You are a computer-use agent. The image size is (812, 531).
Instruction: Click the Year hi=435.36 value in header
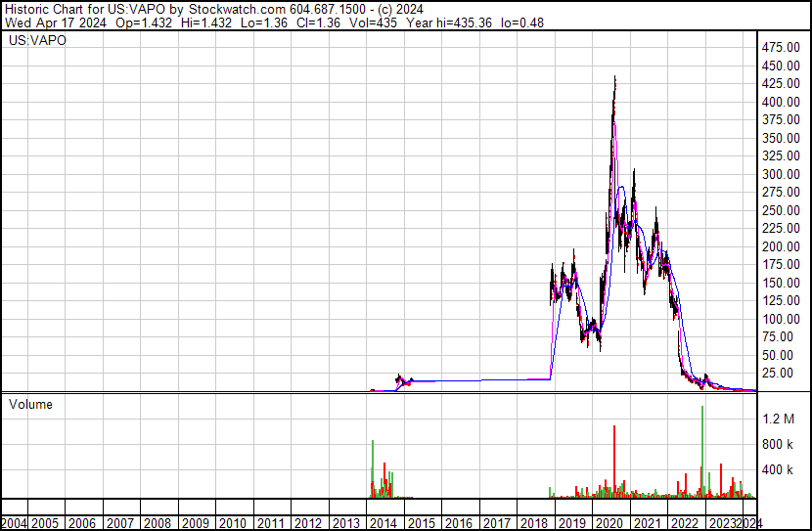444,22
